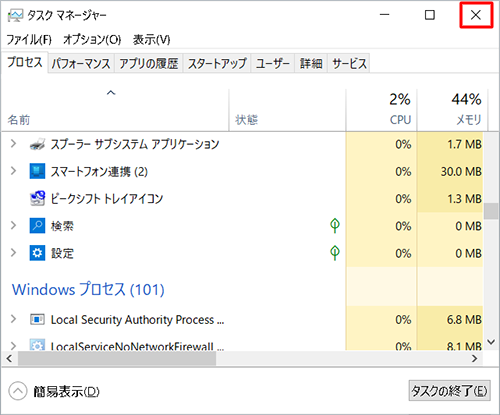Switch to the パフォーマンス tab
This screenshot has height=415, width=500.
pos(81,63)
